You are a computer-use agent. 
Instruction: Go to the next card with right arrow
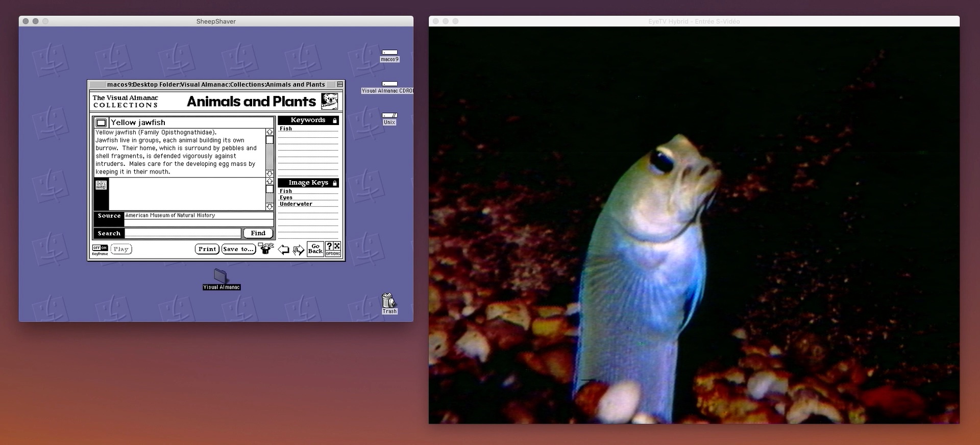[299, 250]
